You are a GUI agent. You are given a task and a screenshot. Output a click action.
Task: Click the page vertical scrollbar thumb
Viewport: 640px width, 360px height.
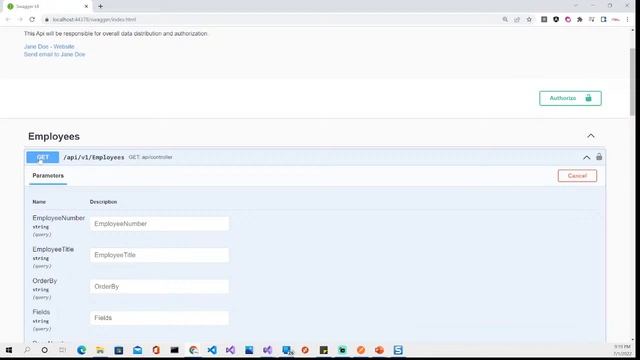632,82
